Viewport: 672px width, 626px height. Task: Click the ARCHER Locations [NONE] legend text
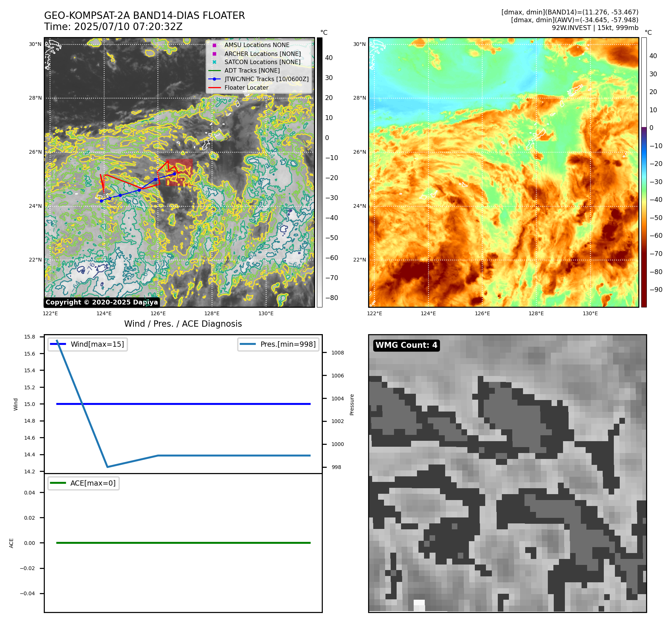263,54
